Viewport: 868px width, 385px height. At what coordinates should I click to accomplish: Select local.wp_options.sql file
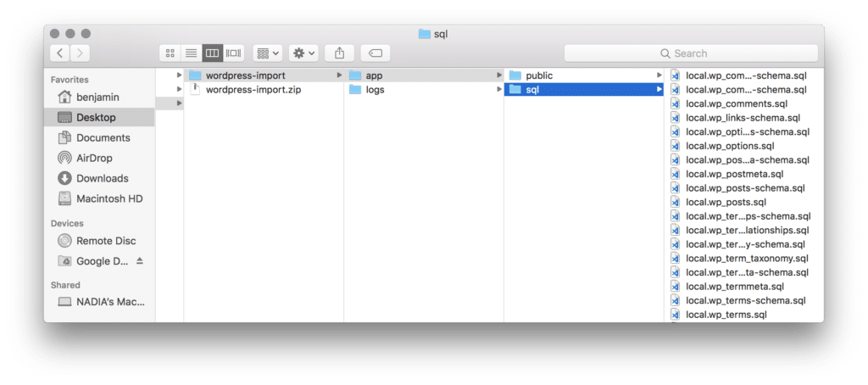point(744,146)
